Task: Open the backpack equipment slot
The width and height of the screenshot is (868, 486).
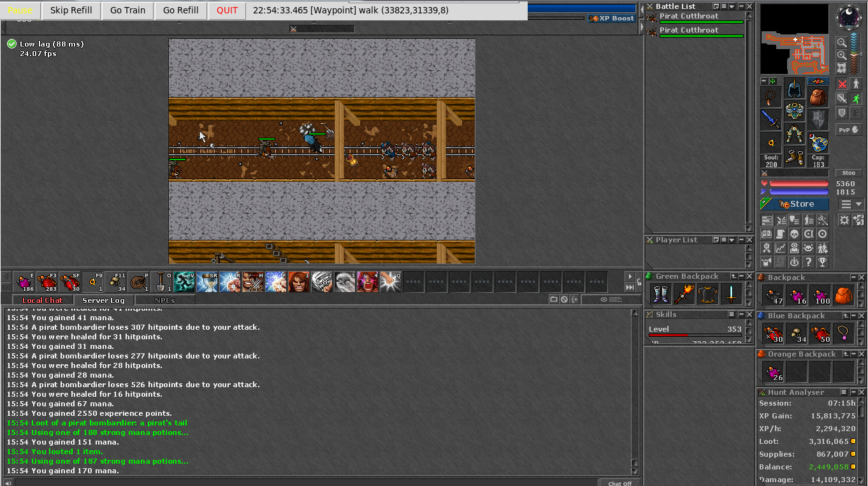Action: pos(818,97)
